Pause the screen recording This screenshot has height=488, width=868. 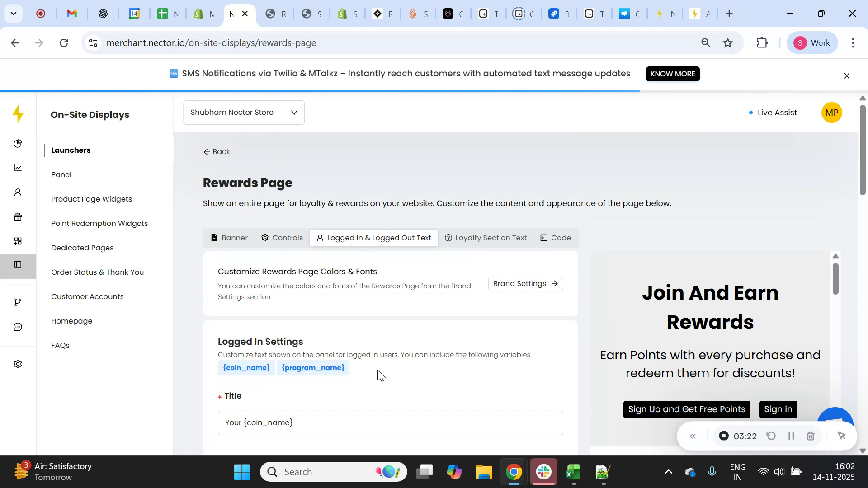[x=791, y=436]
